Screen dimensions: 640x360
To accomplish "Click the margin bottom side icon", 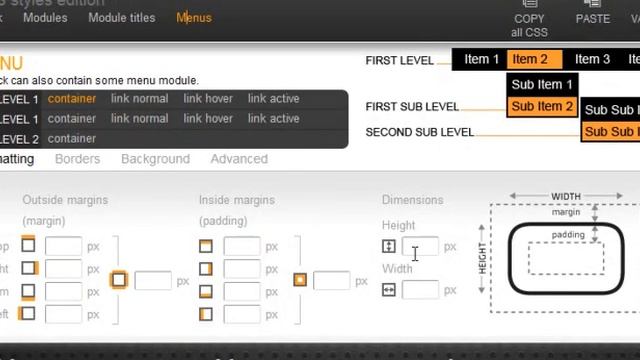I will [x=28, y=292].
